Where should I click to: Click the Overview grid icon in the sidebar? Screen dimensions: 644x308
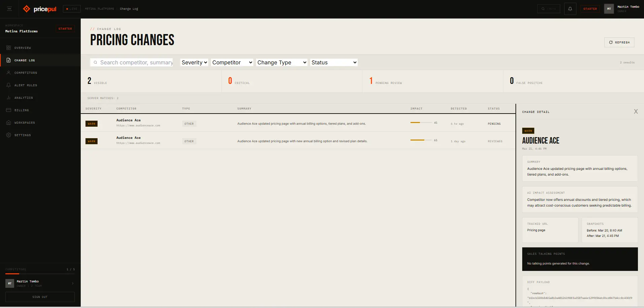pyautogui.click(x=9, y=48)
